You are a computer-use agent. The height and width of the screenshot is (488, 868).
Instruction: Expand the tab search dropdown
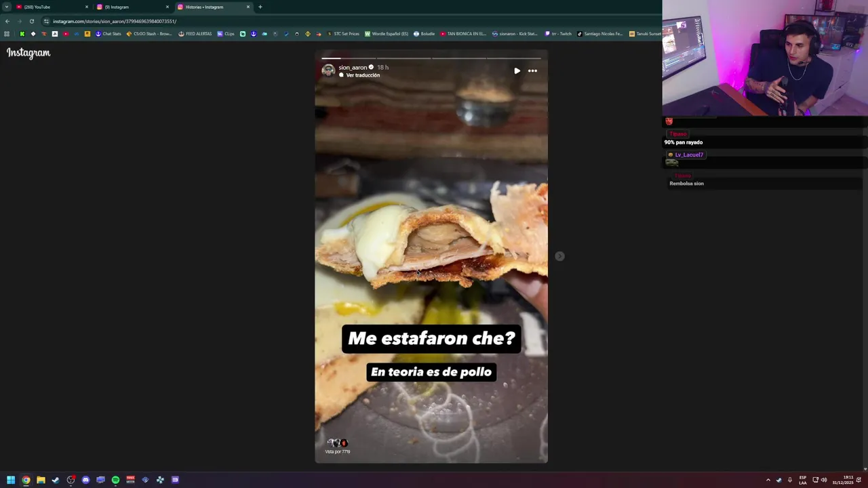click(6, 7)
